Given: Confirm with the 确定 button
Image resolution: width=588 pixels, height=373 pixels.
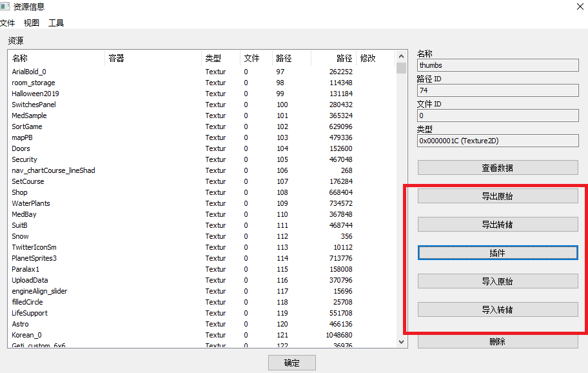Looking at the screenshot, I should pos(292,363).
